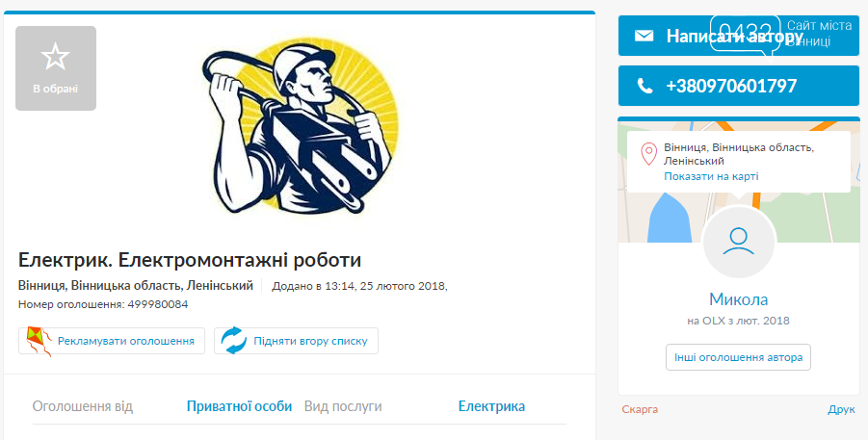This screenshot has width=868, height=440.
Task: Open Показати на карті link
Action: (x=711, y=176)
